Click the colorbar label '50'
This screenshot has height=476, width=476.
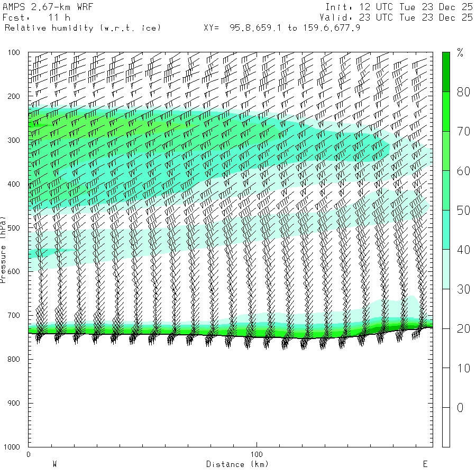(x=463, y=210)
